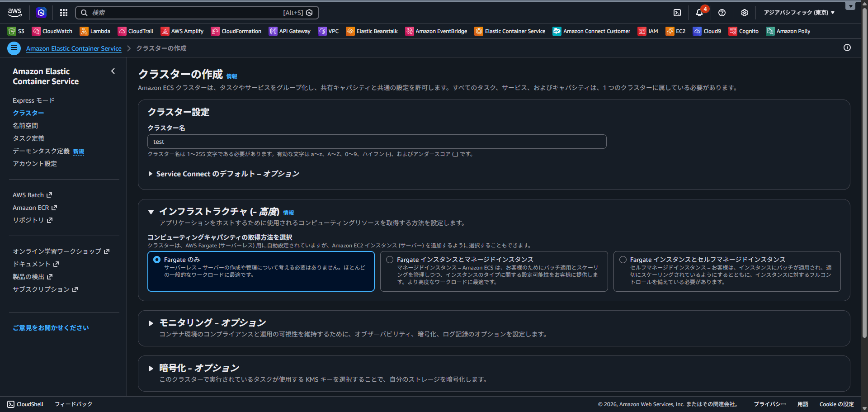Open the CloudFormation bookmark
Viewport: 868px width, 412px height.
click(x=236, y=31)
